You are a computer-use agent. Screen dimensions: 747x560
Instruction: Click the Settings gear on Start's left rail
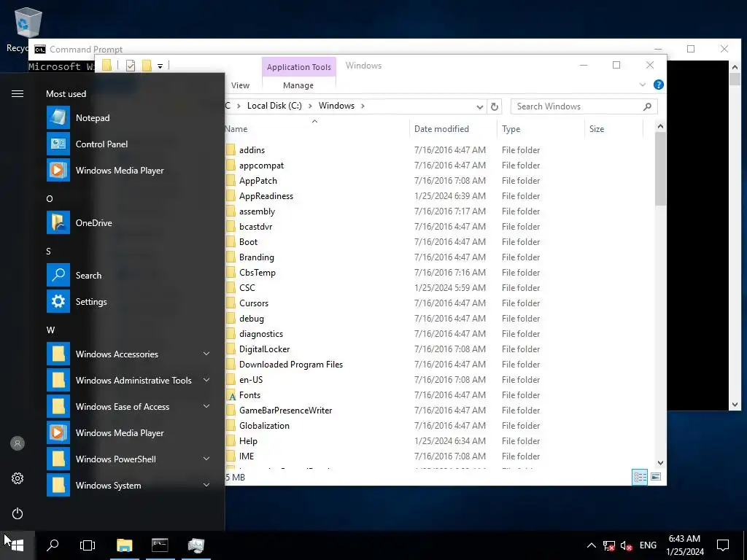pos(18,478)
